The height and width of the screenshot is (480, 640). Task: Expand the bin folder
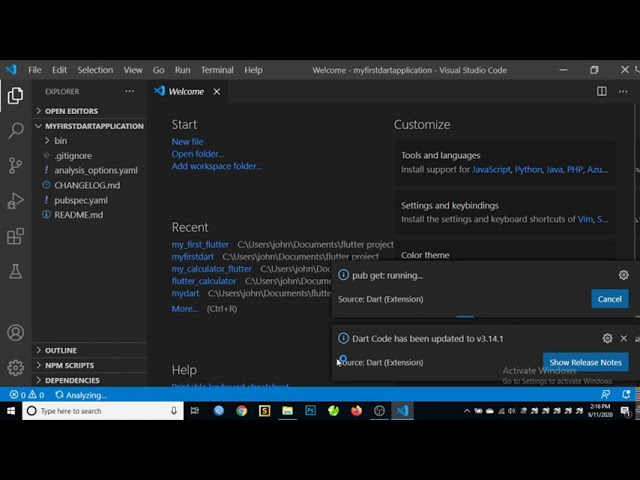point(90,141)
